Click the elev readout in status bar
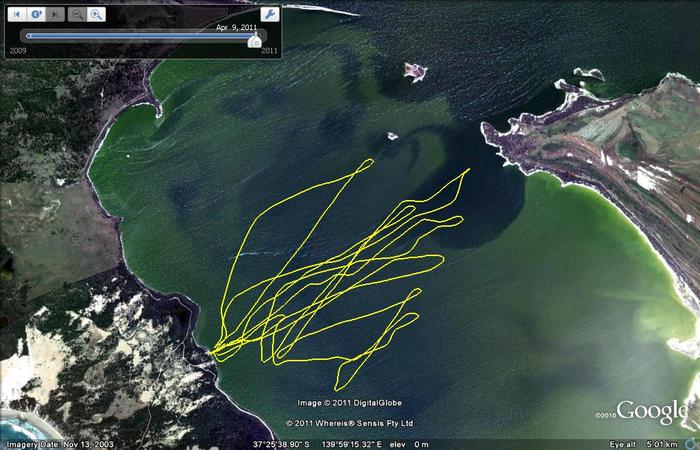The width and height of the screenshot is (700, 450). click(x=410, y=443)
